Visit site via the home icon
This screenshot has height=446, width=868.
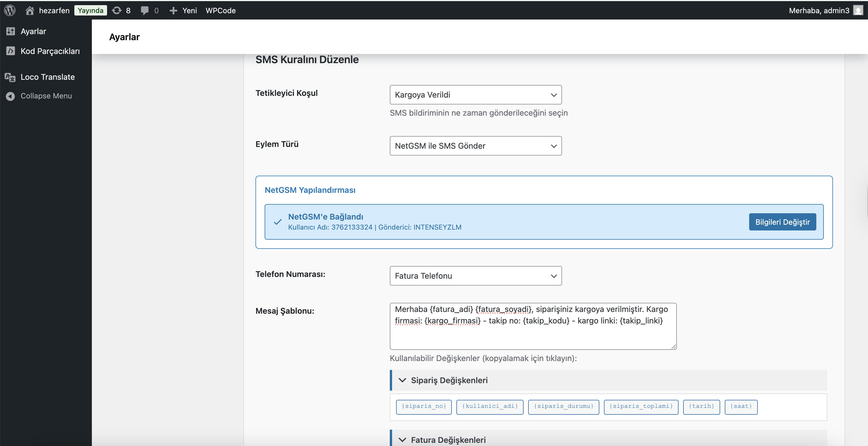tap(30, 10)
